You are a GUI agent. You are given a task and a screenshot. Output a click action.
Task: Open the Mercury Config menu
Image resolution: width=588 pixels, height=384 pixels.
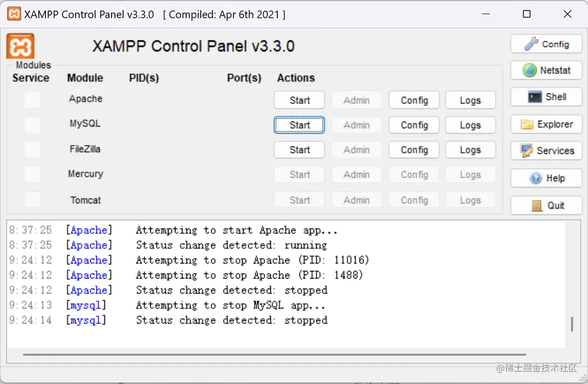click(x=414, y=175)
